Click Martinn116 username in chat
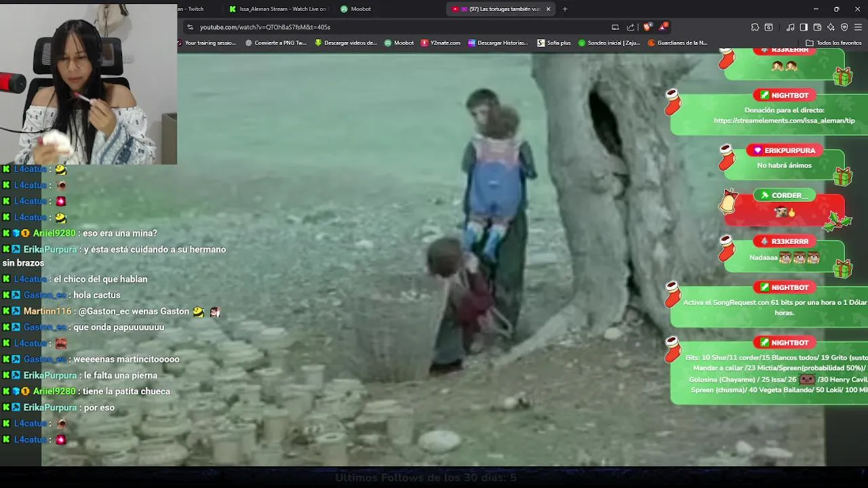The image size is (868, 488). click(47, 312)
